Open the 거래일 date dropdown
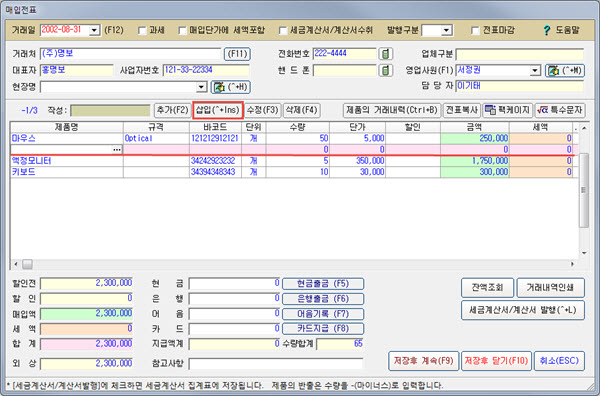Viewport: 600px width, 396px height. click(94, 30)
